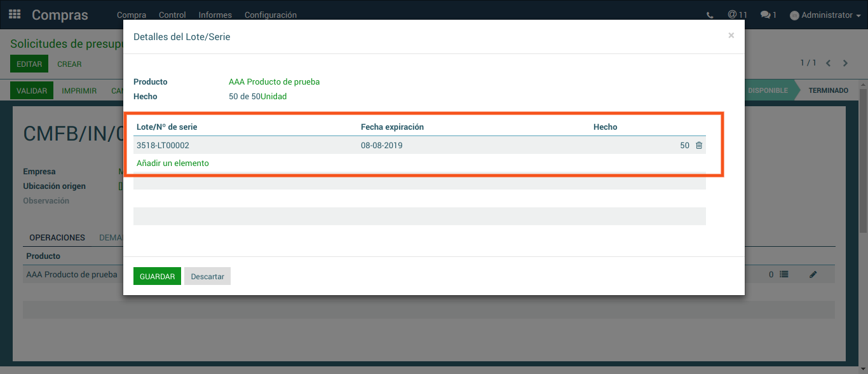Open the AAA Producto de prueba product link
Image resolution: width=868 pixels, height=374 pixels.
point(274,82)
